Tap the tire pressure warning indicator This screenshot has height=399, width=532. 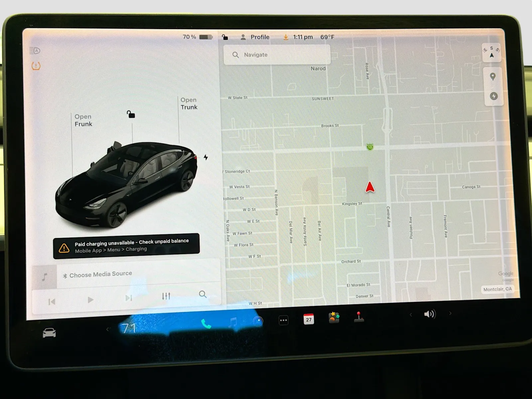(36, 66)
